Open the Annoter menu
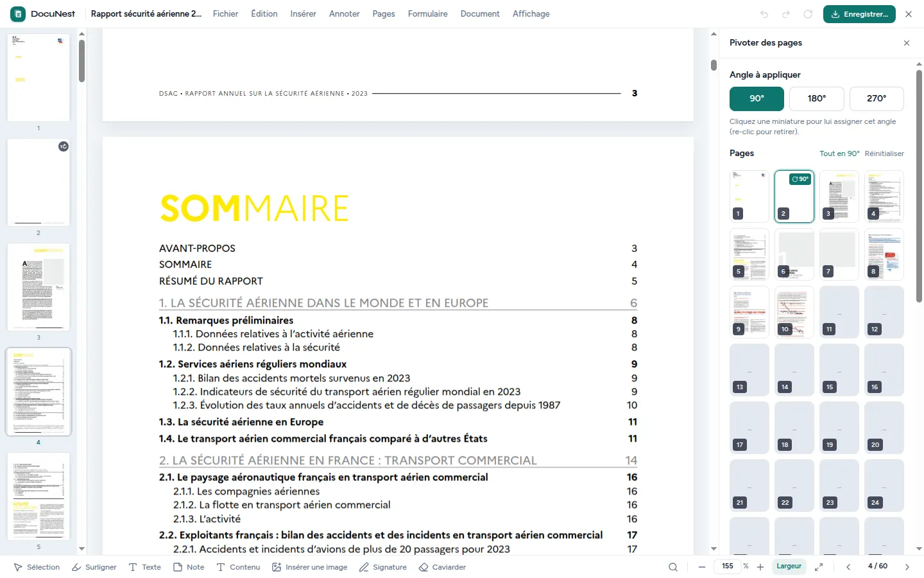 (345, 14)
